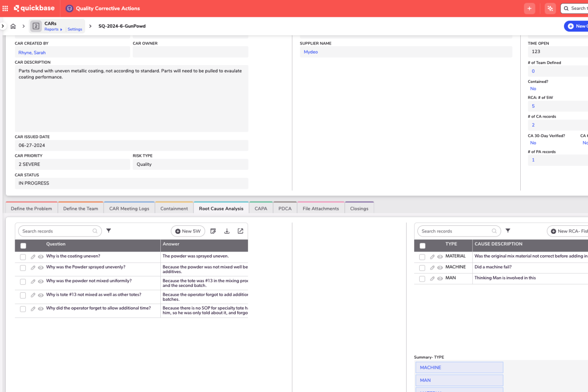View the MACHINE cause record eye icon
Image resolution: width=588 pixels, height=392 pixels.
pyautogui.click(x=440, y=268)
